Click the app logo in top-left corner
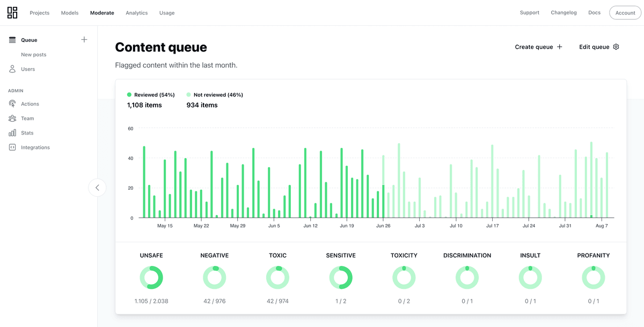This screenshot has width=644, height=327. tap(12, 13)
